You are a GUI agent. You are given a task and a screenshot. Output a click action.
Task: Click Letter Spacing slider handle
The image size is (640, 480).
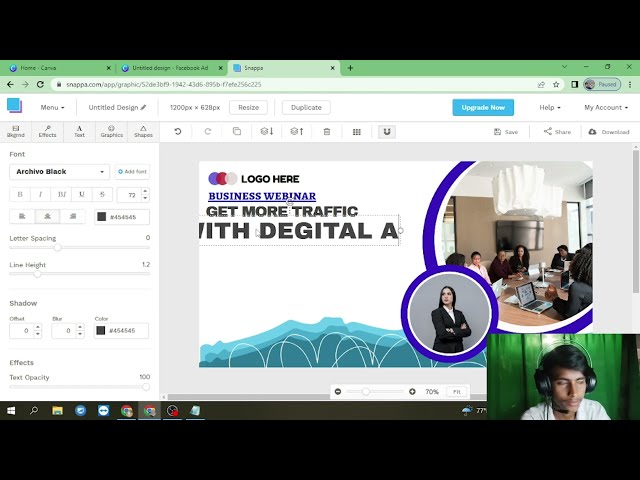tap(58, 247)
